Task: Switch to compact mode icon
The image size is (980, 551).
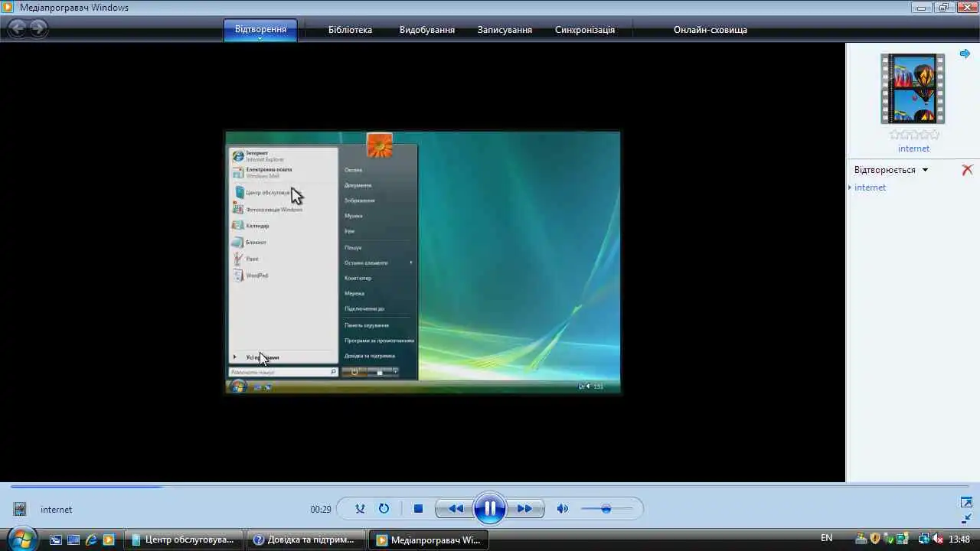Action: 966,518
